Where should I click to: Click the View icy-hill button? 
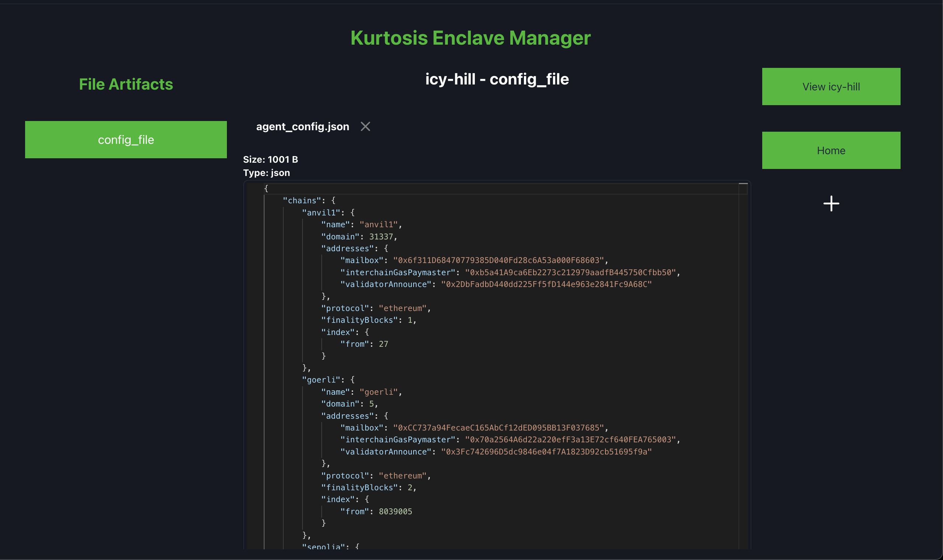point(831,87)
